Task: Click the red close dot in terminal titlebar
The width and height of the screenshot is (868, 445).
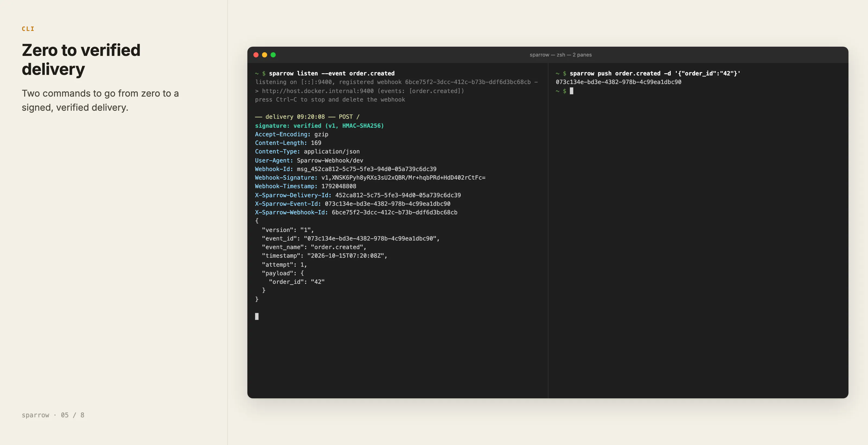Action: click(x=256, y=55)
